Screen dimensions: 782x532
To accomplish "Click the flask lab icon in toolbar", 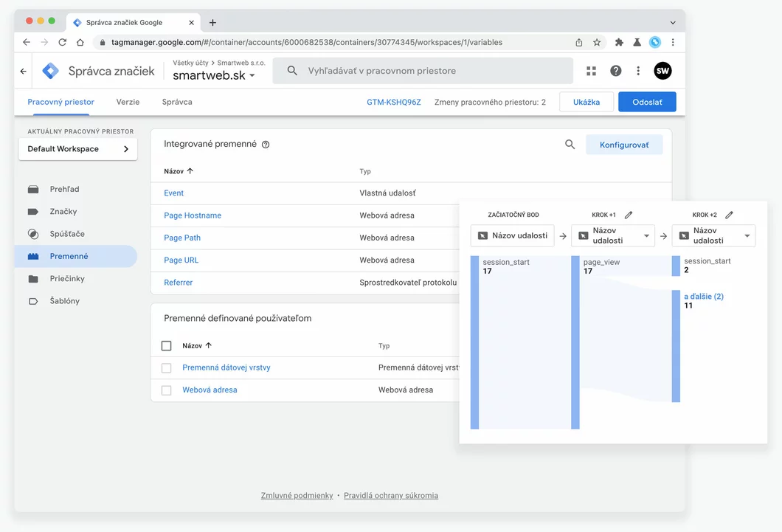I will [637, 42].
